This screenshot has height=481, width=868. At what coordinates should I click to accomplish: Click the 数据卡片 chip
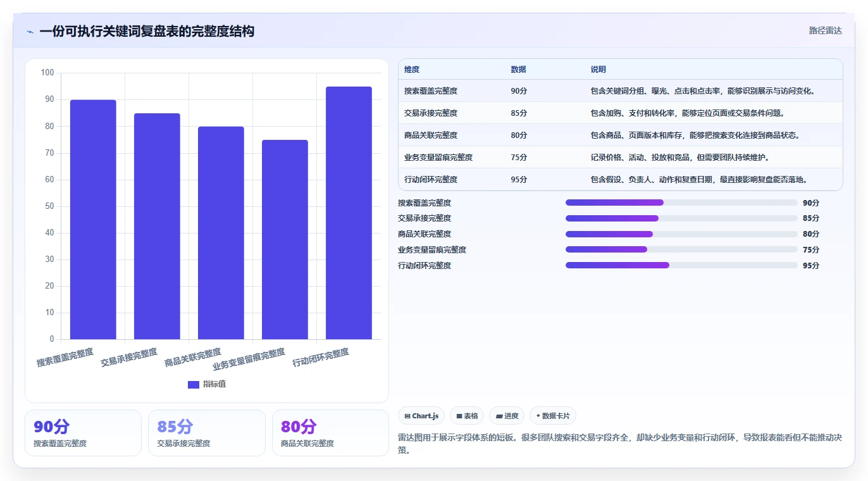(x=553, y=416)
